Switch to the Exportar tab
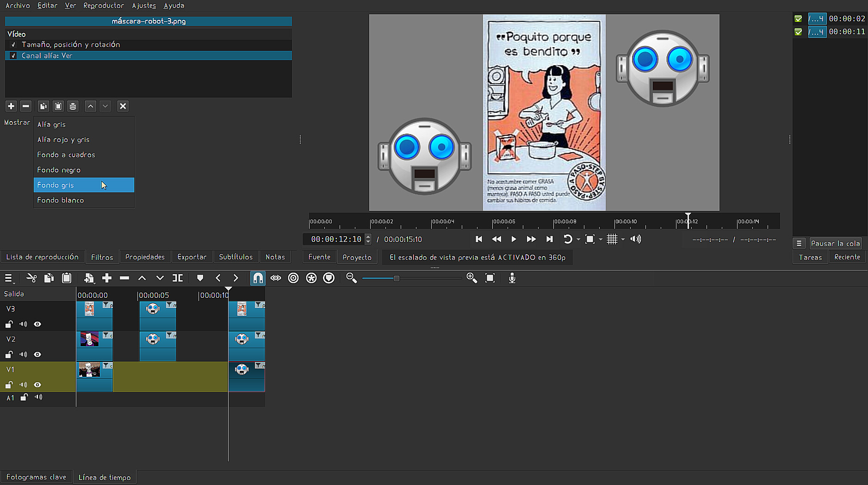Screen dimensions: 868x485 (192, 257)
